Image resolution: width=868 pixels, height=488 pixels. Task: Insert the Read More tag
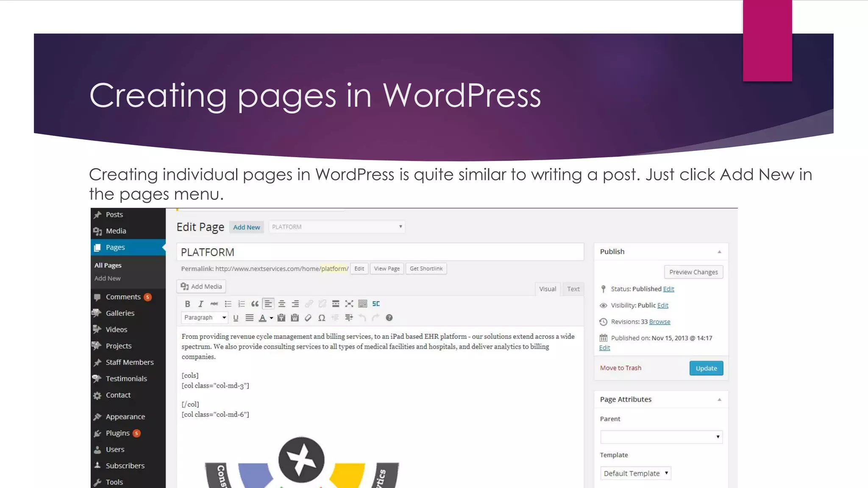pyautogui.click(x=336, y=304)
